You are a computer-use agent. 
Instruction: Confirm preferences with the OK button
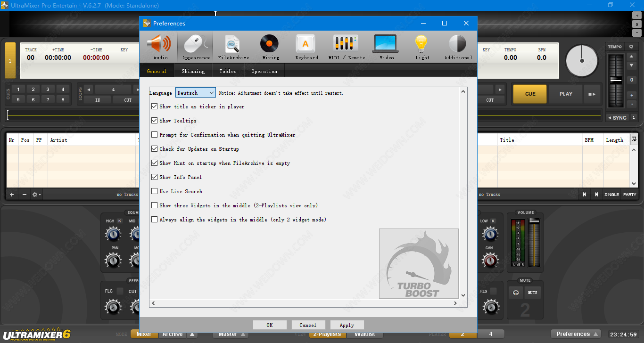(270, 325)
